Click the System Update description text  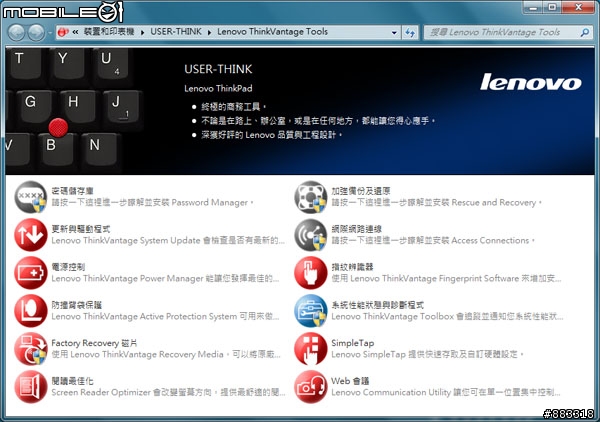coord(168,240)
